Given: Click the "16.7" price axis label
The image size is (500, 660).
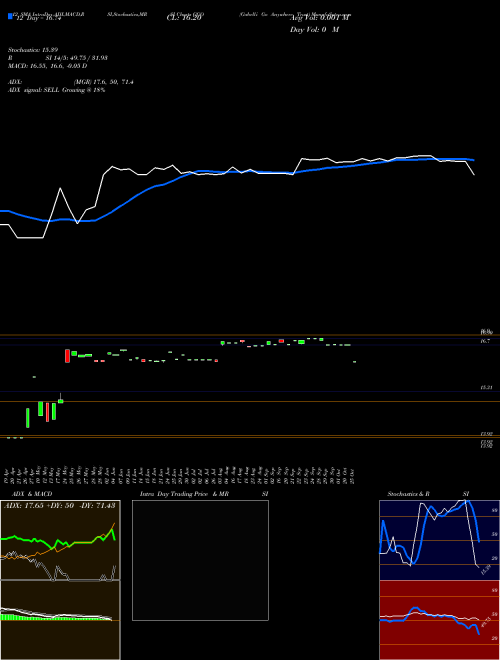Looking at the screenshot, I should (485, 341).
